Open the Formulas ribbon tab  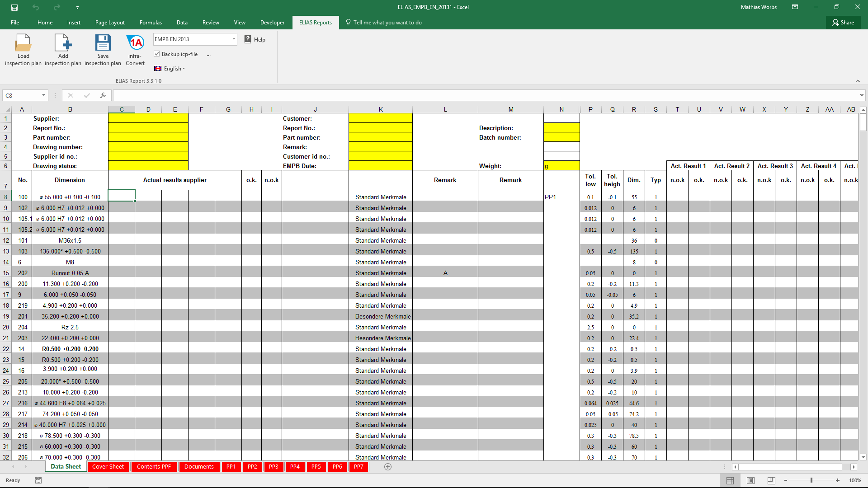[151, 22]
